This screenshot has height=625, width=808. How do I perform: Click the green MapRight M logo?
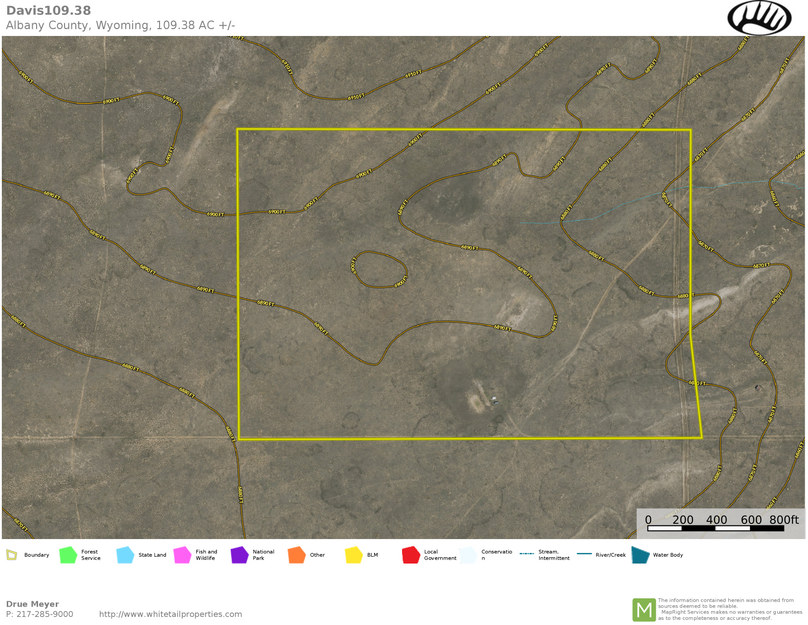click(643, 609)
